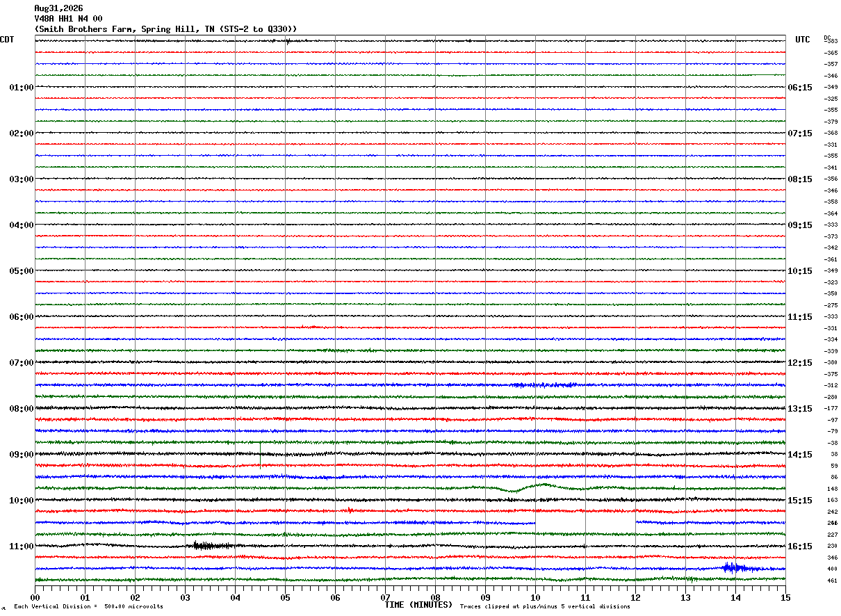Select the 06:15 UTC time label
This screenshot has width=841, height=616.
[x=799, y=88]
